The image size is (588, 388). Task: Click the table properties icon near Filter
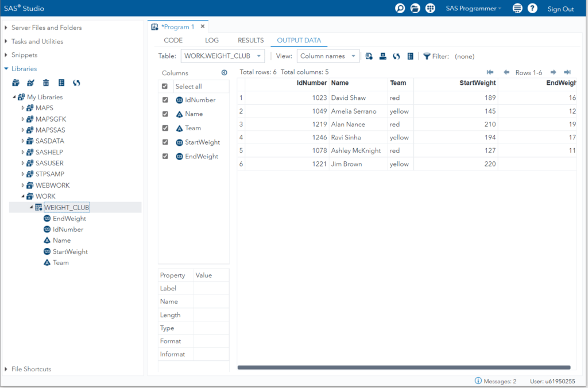click(410, 56)
